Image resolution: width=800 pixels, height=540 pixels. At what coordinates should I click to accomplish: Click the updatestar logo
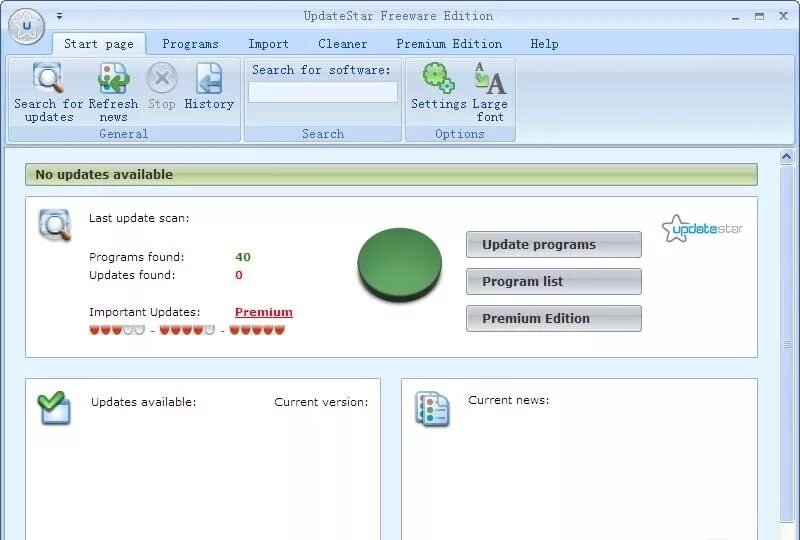[702, 228]
